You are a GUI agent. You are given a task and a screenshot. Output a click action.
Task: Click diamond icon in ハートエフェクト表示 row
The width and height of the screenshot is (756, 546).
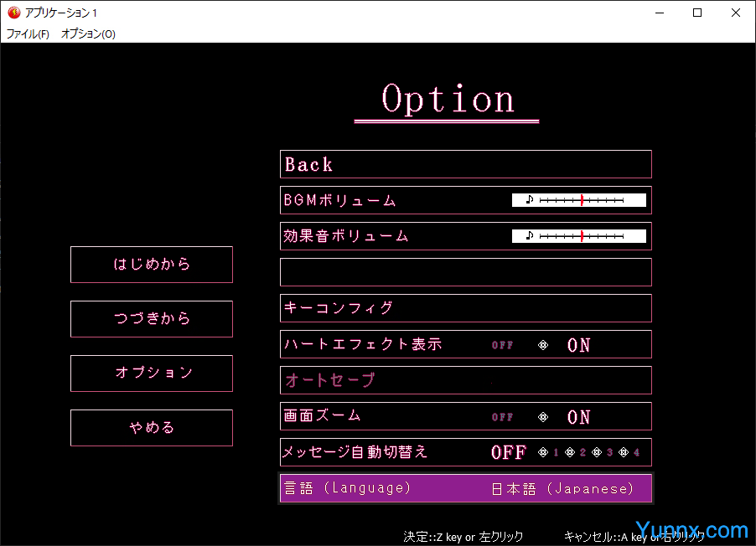tap(542, 345)
